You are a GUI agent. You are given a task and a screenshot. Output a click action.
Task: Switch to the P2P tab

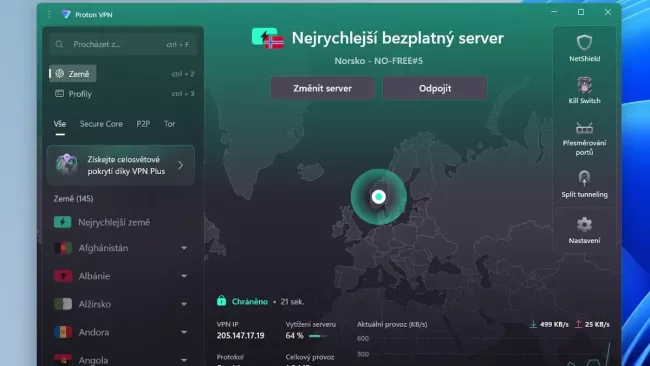[143, 124]
